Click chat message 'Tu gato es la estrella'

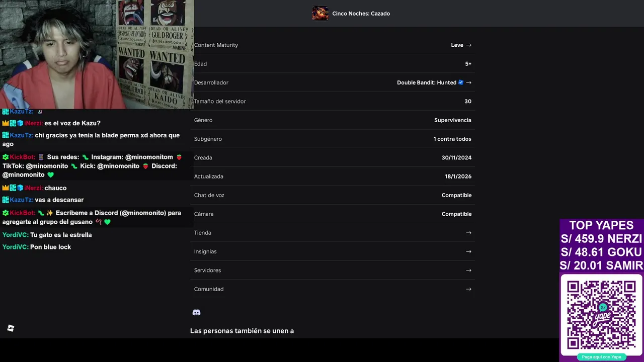tap(61, 235)
